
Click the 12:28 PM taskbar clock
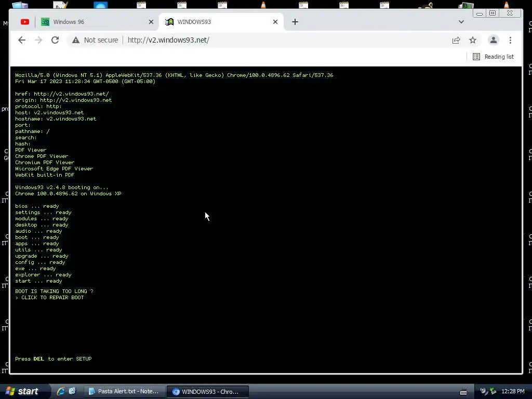tap(513, 392)
